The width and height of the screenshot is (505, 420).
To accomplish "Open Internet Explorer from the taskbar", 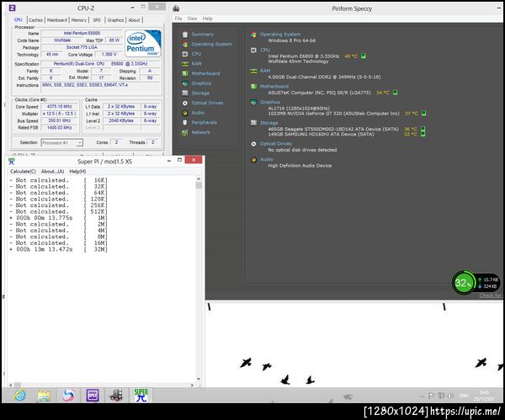I will pos(20,396).
